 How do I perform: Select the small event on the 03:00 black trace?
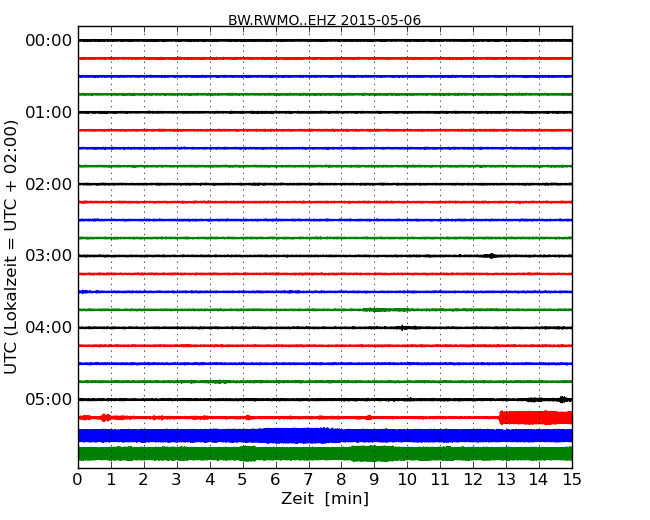tap(491, 256)
